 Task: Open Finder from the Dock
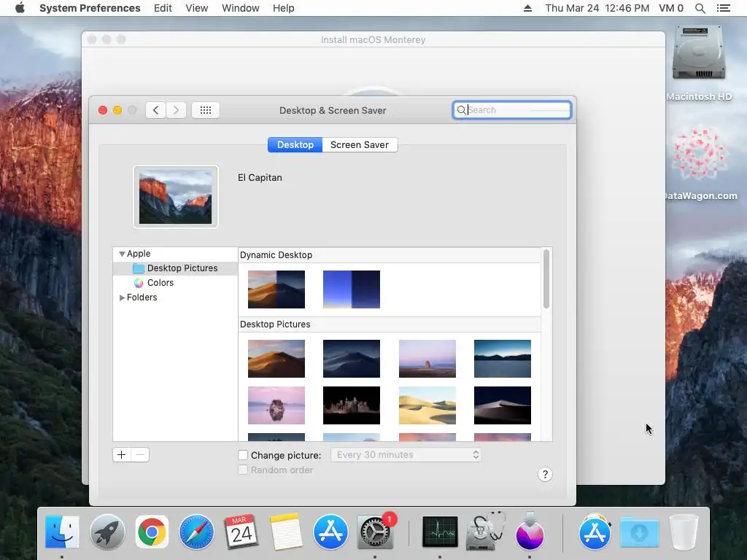pyautogui.click(x=62, y=532)
